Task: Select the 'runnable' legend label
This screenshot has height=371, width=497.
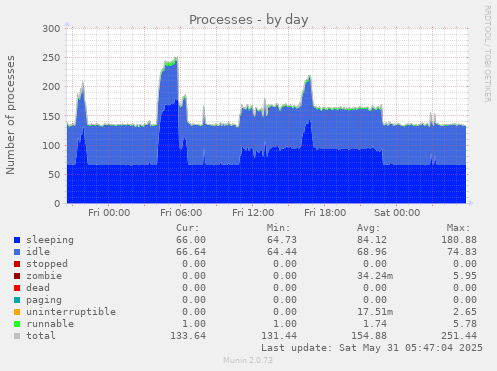Action: pyautogui.click(x=50, y=324)
